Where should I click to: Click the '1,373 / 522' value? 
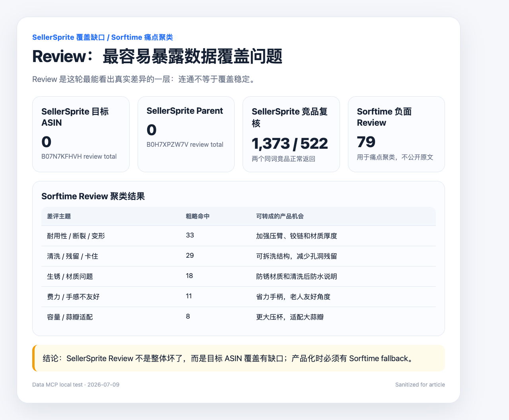[x=290, y=144]
